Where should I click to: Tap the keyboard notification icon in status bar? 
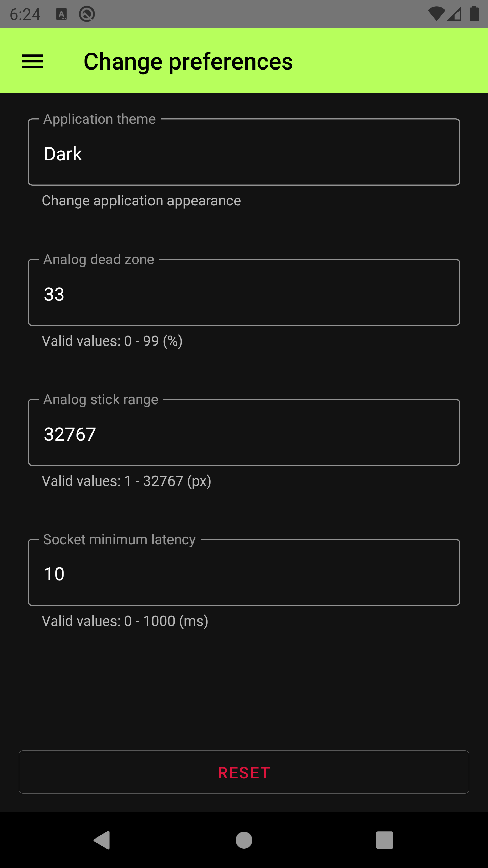(61, 14)
